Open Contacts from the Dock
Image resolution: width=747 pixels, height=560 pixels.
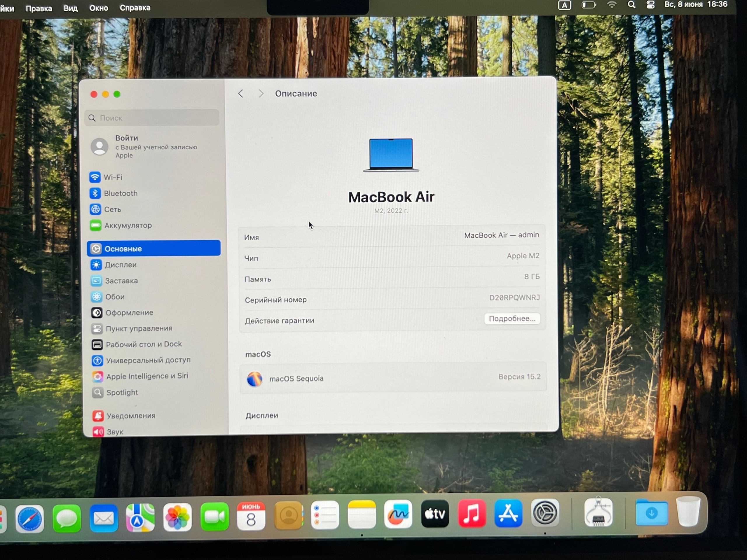pyautogui.click(x=288, y=515)
